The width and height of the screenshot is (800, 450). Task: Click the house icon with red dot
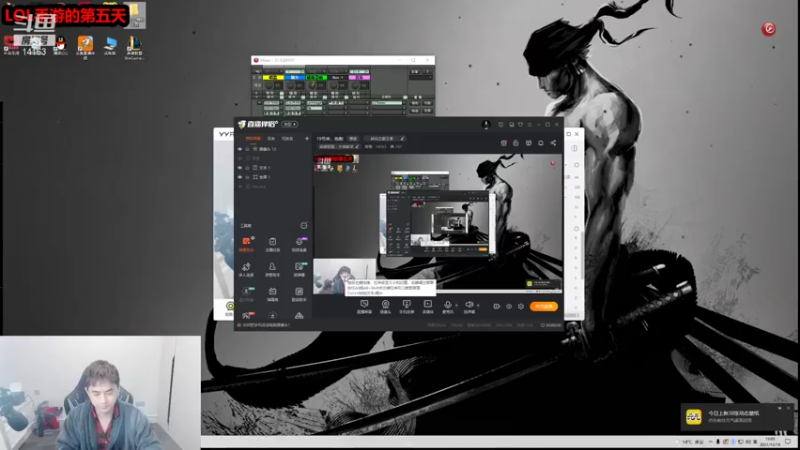point(504,143)
